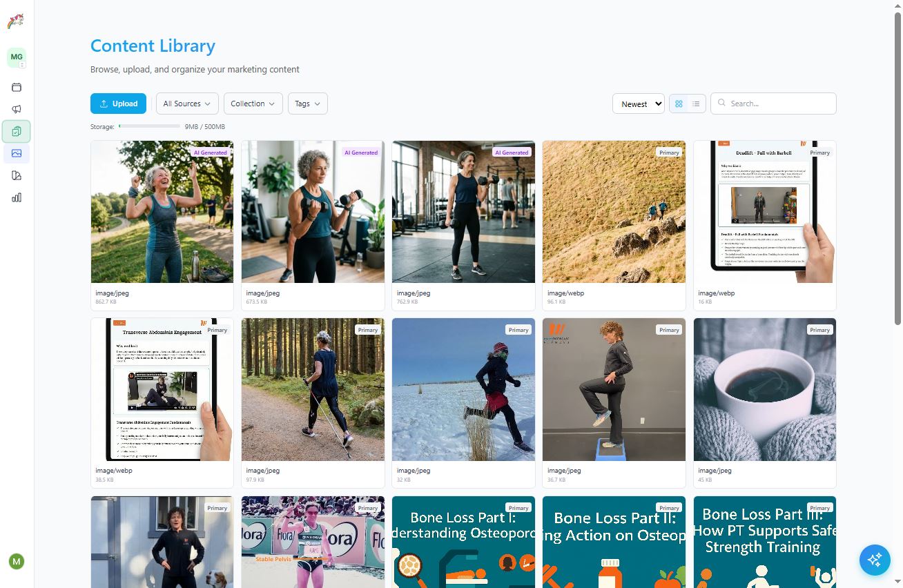Open the dry grassy hillside hikers image

click(614, 212)
